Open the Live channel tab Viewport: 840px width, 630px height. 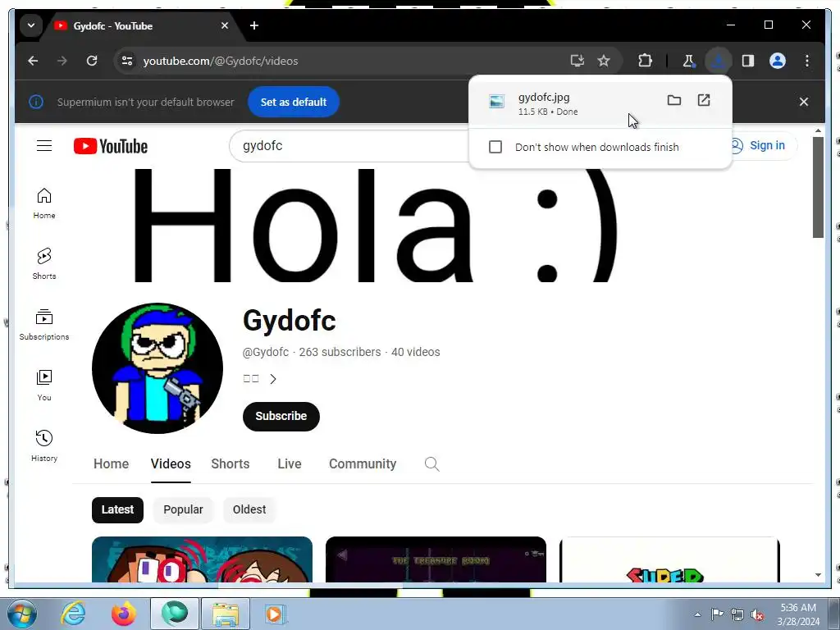tap(290, 464)
